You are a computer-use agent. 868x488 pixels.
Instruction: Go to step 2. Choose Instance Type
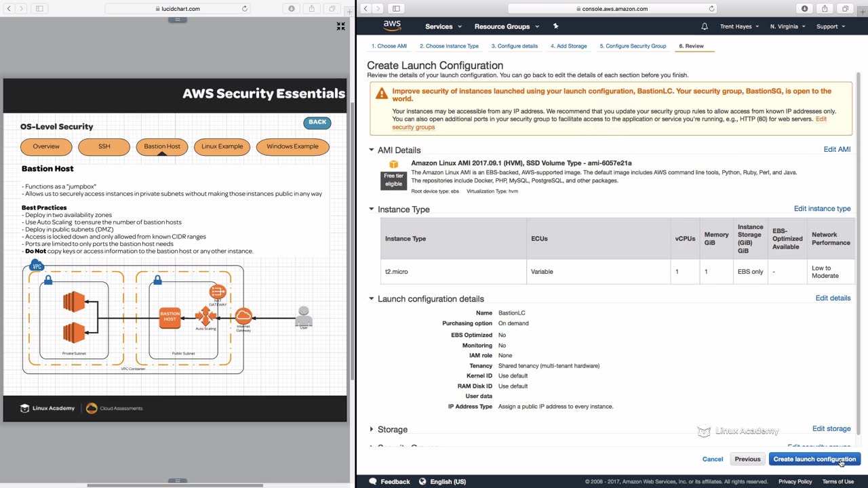click(449, 46)
